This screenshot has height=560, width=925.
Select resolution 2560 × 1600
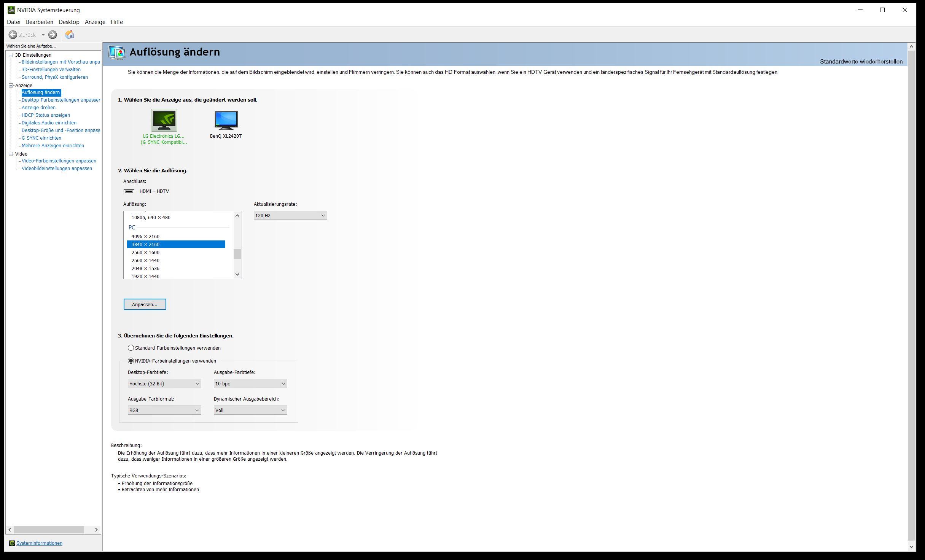pos(176,252)
